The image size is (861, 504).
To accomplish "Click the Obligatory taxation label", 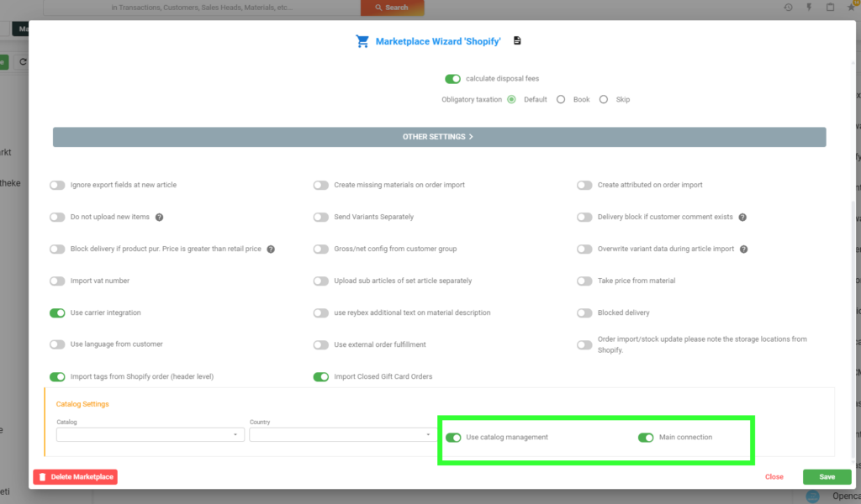I will (x=472, y=99).
